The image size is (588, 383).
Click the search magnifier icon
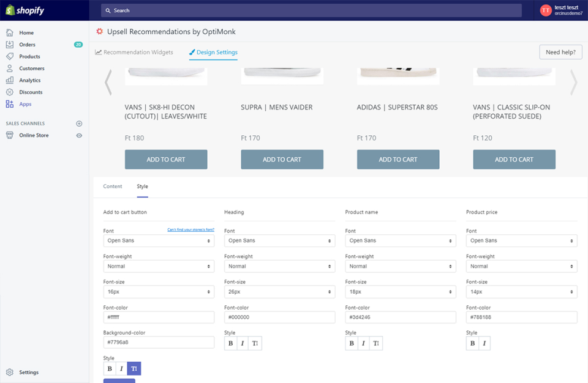click(x=108, y=10)
